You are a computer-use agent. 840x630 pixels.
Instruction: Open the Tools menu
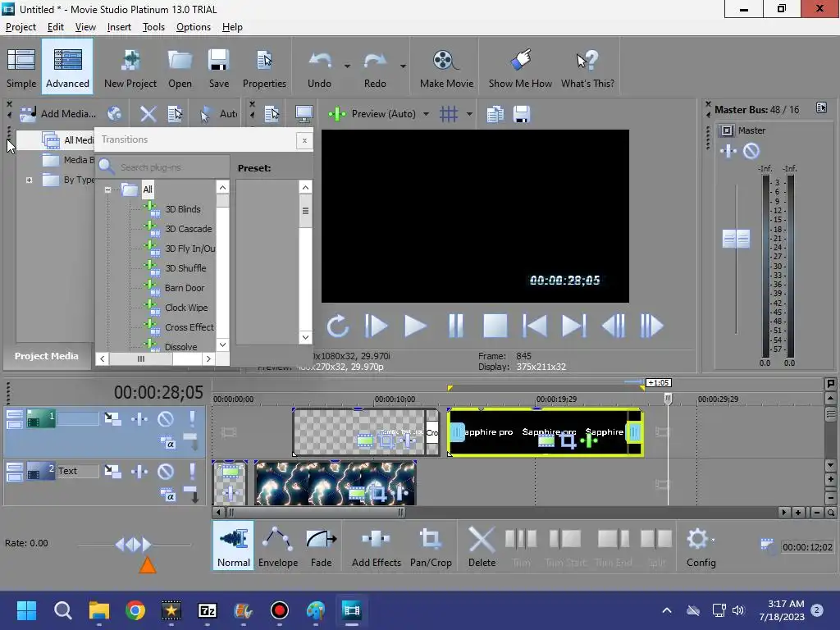(153, 27)
